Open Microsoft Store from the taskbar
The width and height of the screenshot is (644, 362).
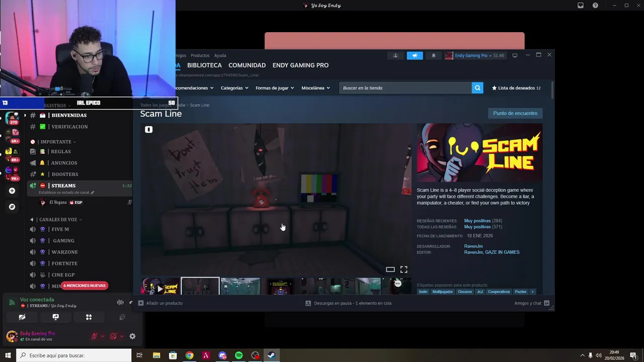(x=173, y=355)
